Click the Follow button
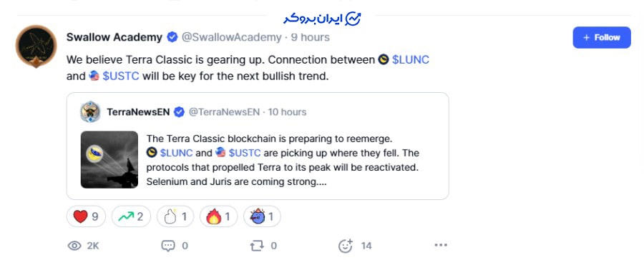 pos(602,37)
